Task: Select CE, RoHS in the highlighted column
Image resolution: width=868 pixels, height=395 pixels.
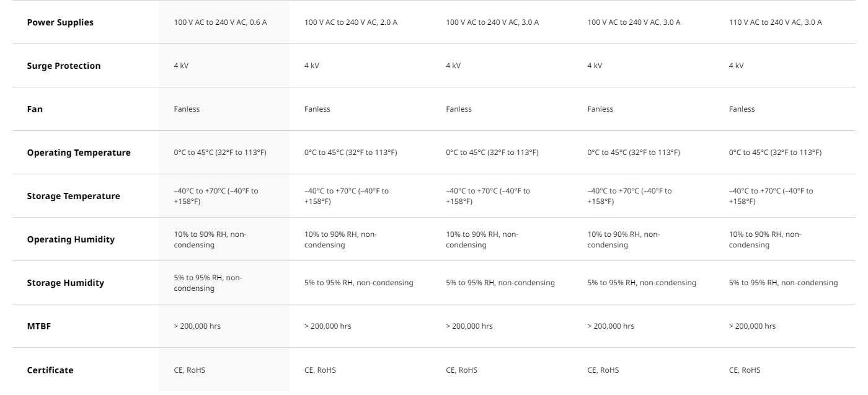Action: pos(190,370)
